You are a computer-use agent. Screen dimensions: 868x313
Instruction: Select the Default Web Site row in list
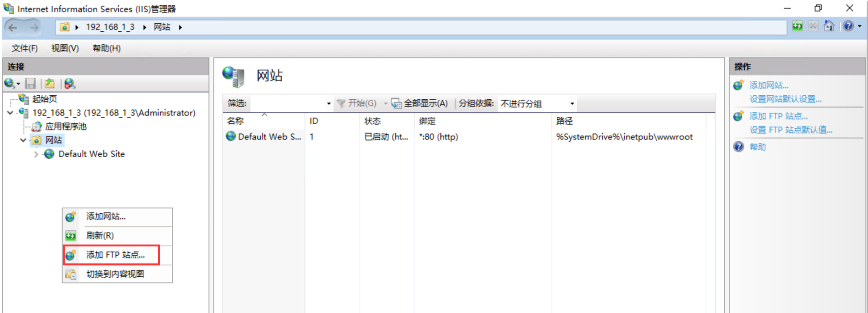point(464,137)
